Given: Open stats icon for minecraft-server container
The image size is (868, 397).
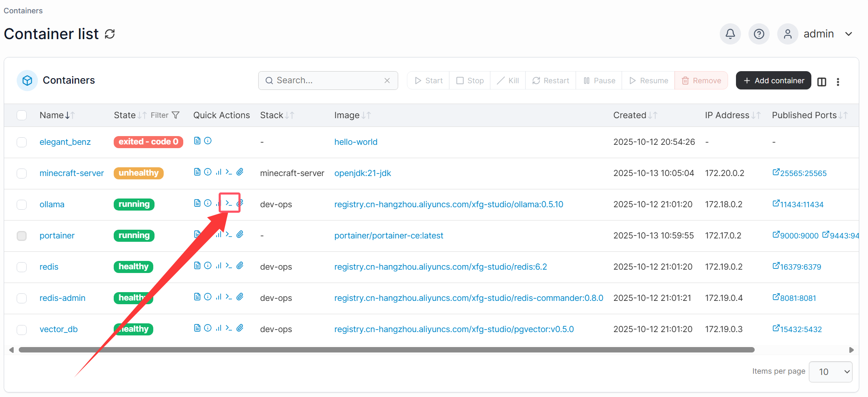Looking at the screenshot, I should (x=218, y=172).
